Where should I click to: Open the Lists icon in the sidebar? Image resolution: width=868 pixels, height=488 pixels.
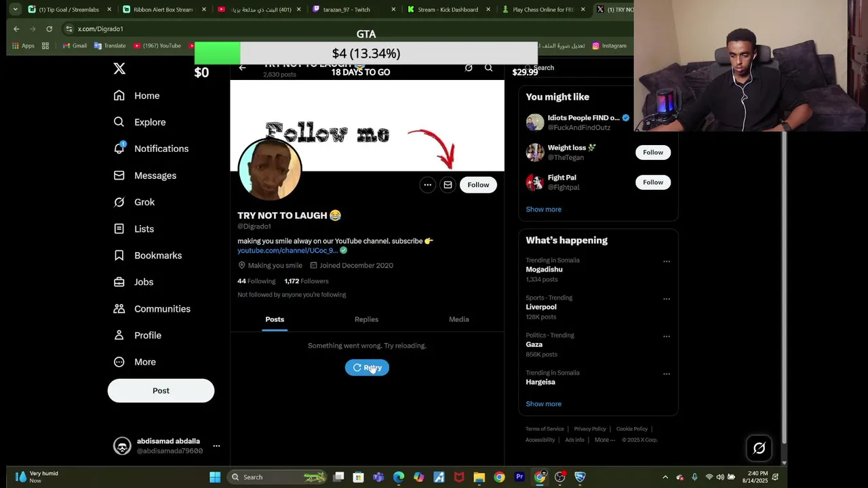click(x=119, y=229)
